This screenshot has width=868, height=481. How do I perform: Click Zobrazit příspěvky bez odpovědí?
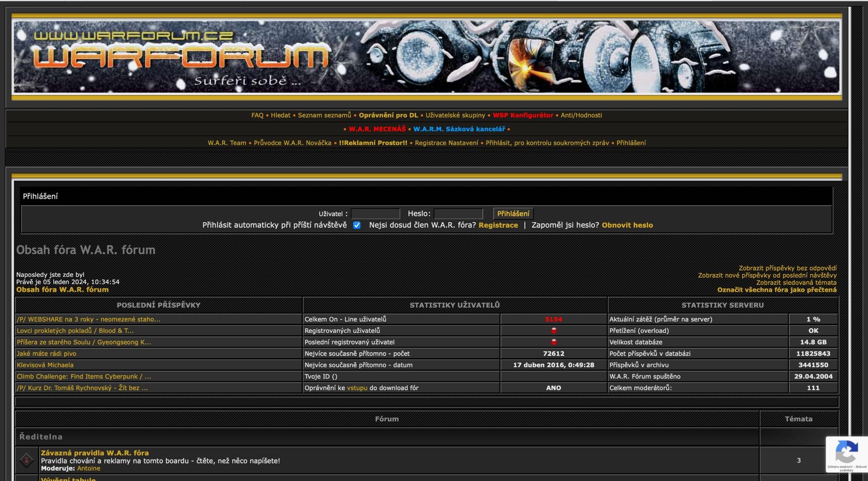point(788,268)
